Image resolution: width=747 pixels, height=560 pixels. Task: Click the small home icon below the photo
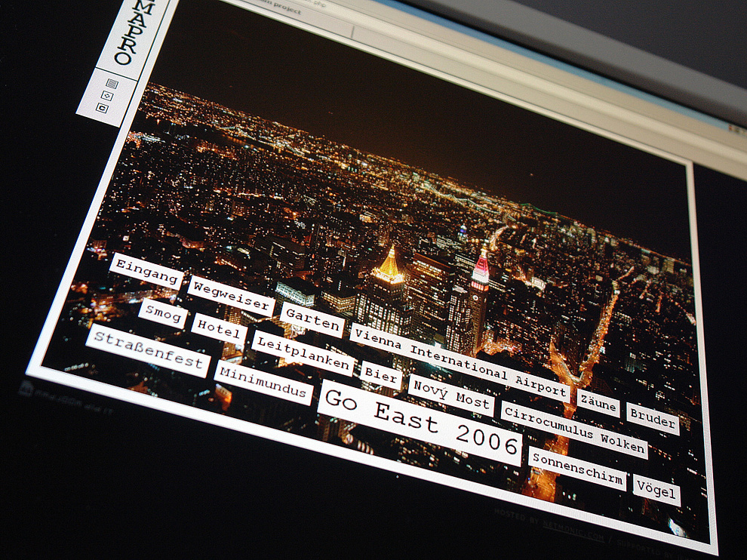pos(26,389)
